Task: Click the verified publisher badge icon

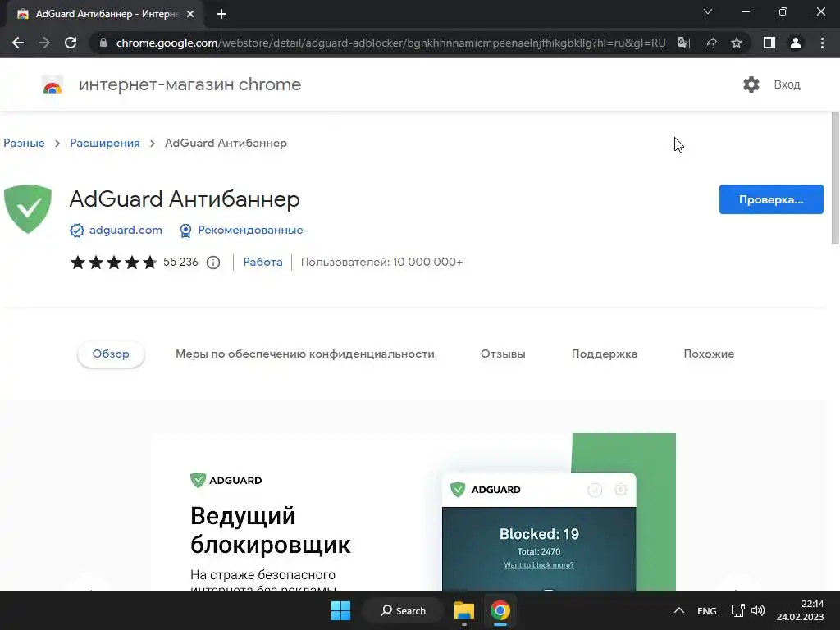Action: pyautogui.click(x=77, y=231)
